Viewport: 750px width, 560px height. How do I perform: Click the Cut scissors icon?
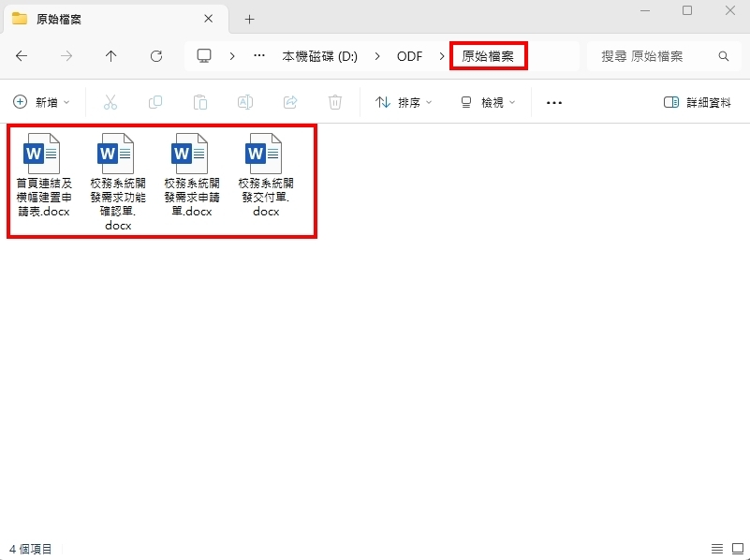[110, 102]
